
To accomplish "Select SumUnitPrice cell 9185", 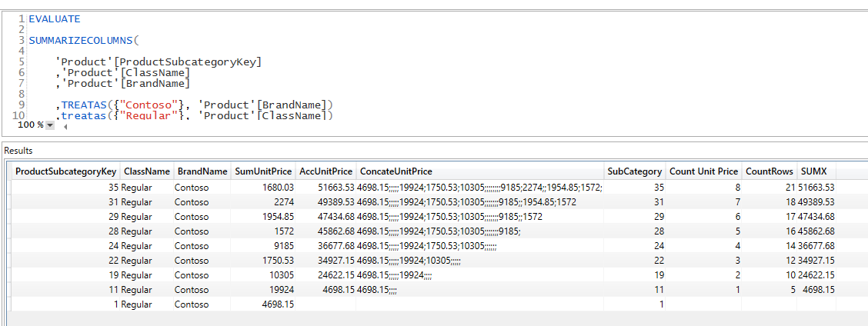I will pyautogui.click(x=263, y=246).
